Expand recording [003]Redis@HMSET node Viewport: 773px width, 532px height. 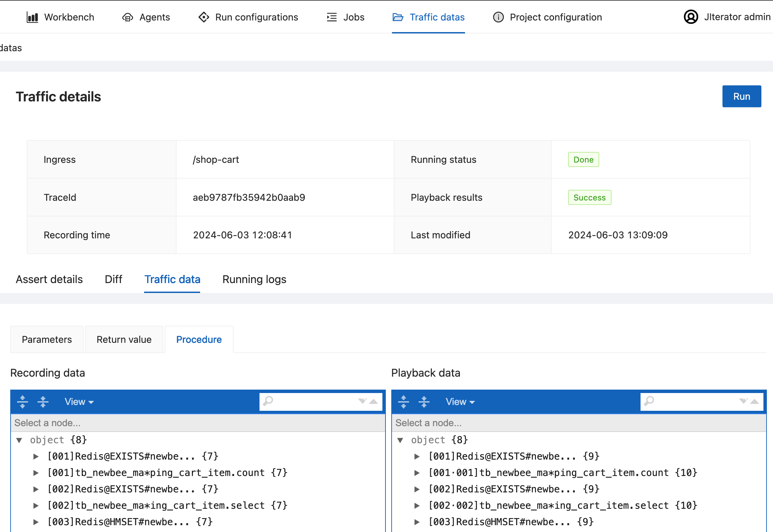tap(36, 522)
